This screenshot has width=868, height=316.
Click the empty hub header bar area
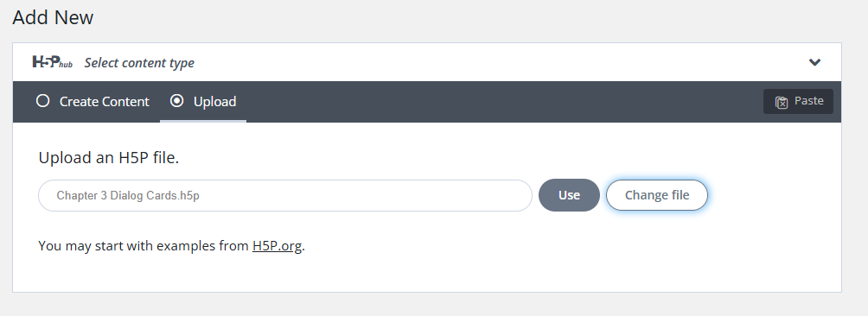498,62
